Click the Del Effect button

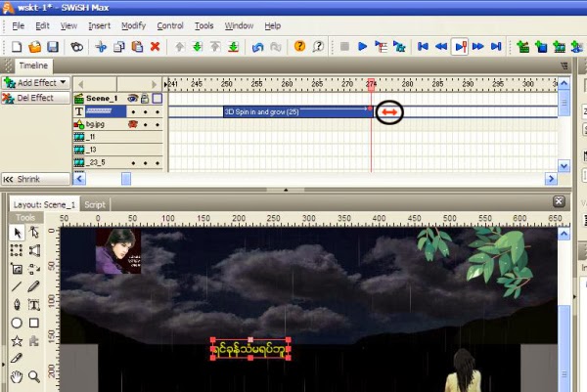coord(35,98)
